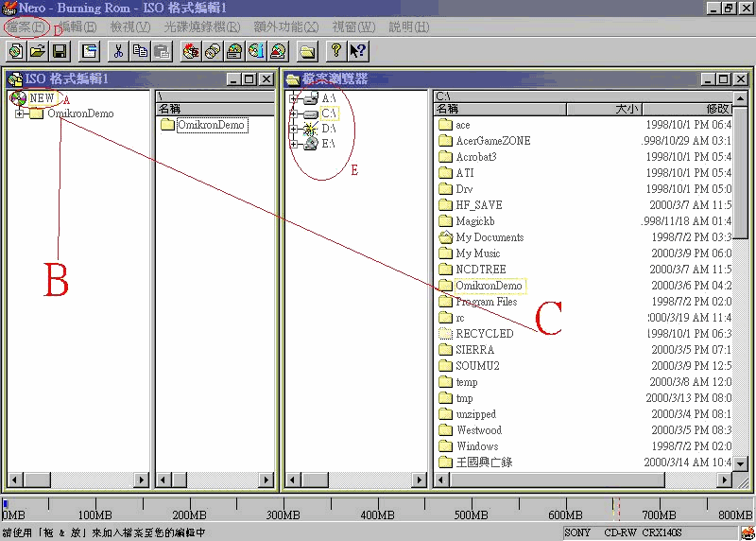Sort file browser by 修改 date column
Viewport: 756px width, 541px height.
688,109
